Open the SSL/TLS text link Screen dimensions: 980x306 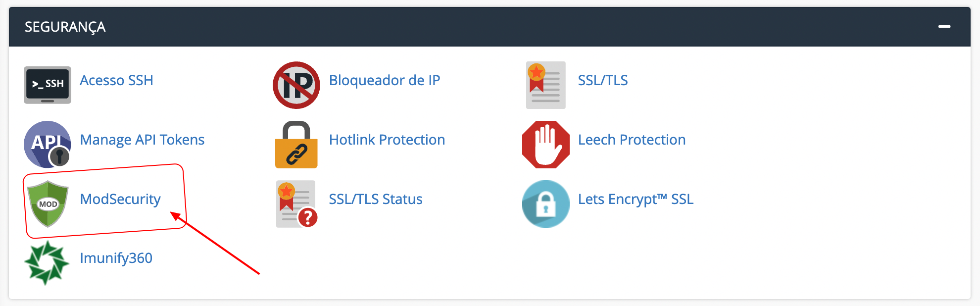pyautogui.click(x=603, y=80)
